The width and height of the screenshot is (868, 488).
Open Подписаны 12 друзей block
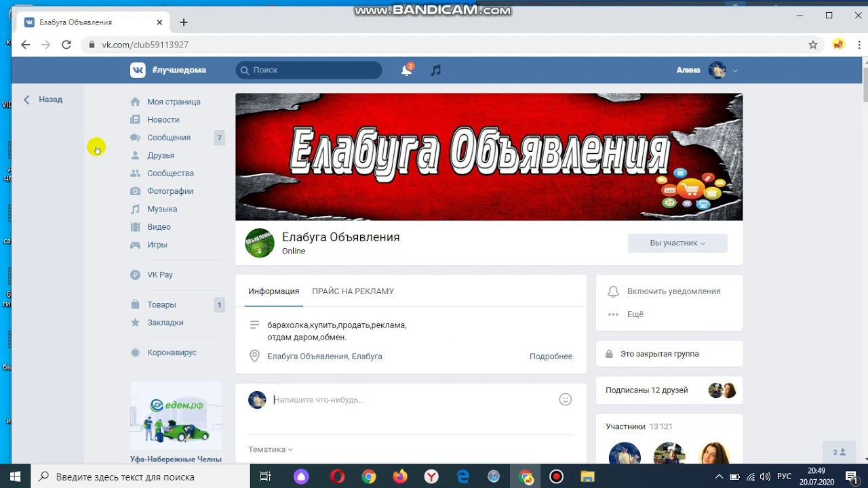[669, 390]
